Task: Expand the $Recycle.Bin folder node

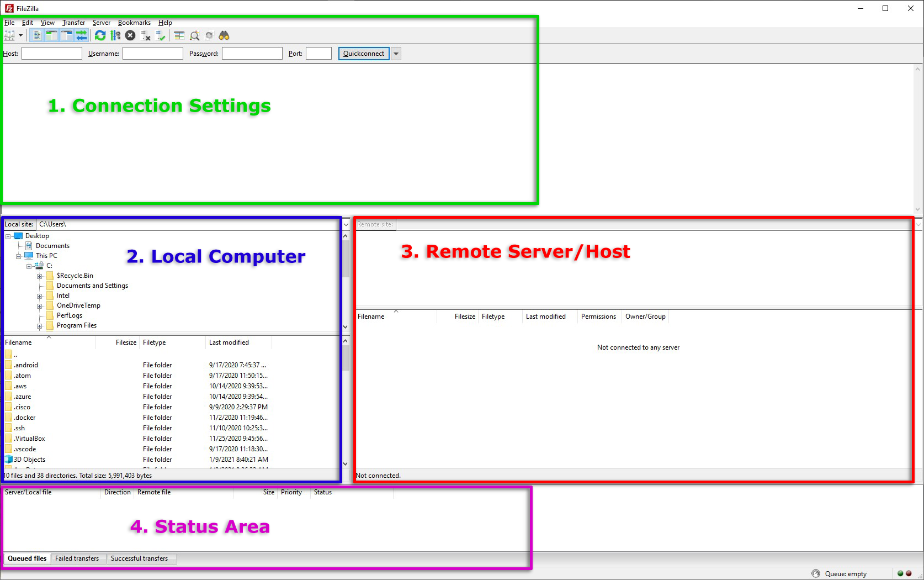Action: coord(40,276)
